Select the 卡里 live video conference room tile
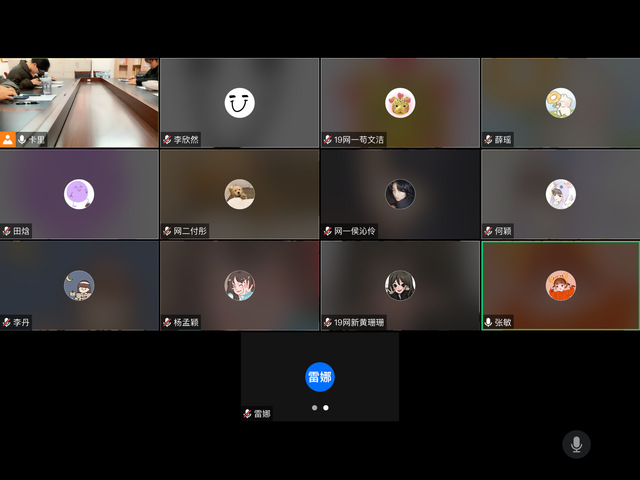The image size is (640, 480). pos(80,100)
